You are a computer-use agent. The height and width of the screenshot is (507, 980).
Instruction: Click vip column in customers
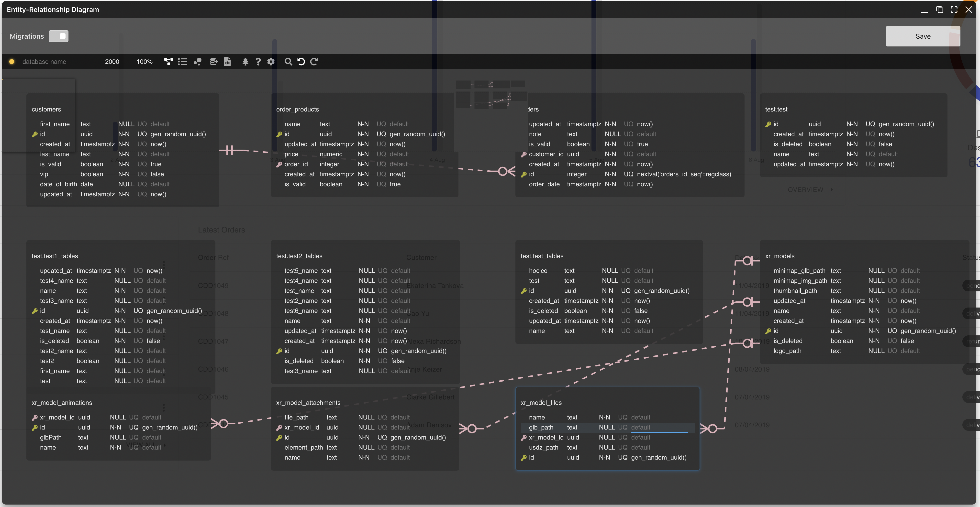(44, 174)
